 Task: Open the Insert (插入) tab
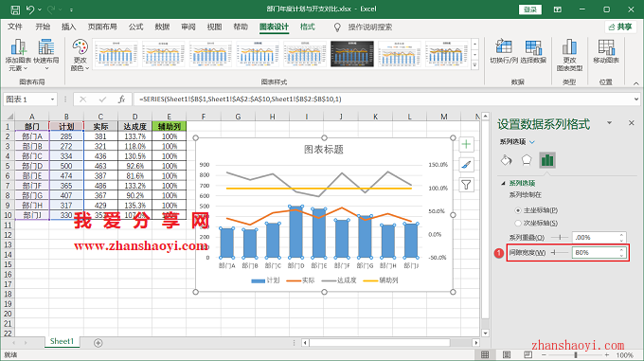tap(68, 27)
